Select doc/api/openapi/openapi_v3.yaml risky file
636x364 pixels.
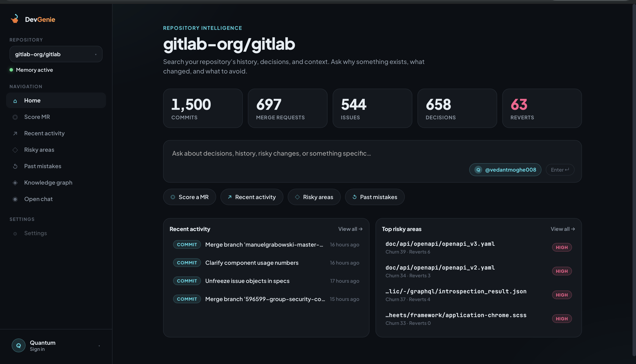point(478,247)
